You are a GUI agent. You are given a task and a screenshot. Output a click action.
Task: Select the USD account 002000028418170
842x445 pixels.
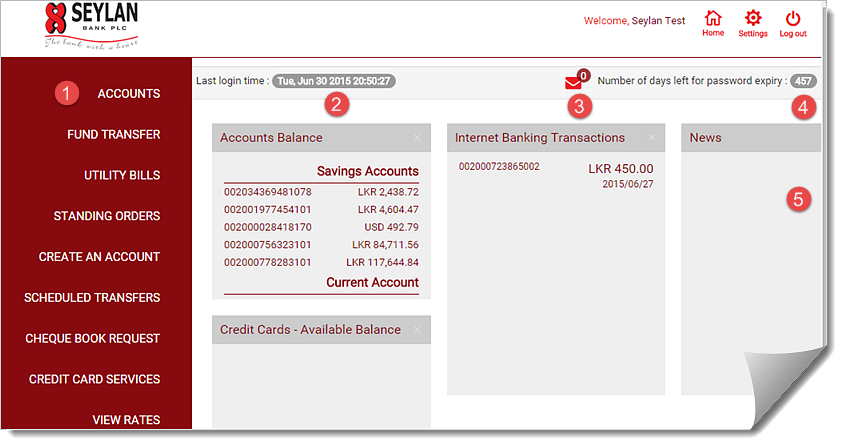pos(267,228)
